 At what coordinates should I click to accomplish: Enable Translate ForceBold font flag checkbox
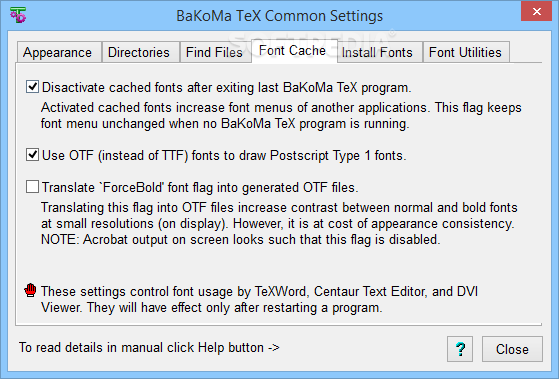coord(32,186)
